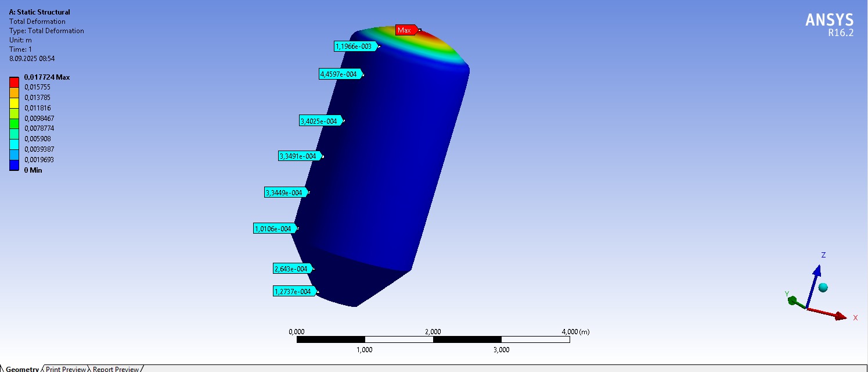Click the cyan isometric ball on triad

click(x=823, y=287)
